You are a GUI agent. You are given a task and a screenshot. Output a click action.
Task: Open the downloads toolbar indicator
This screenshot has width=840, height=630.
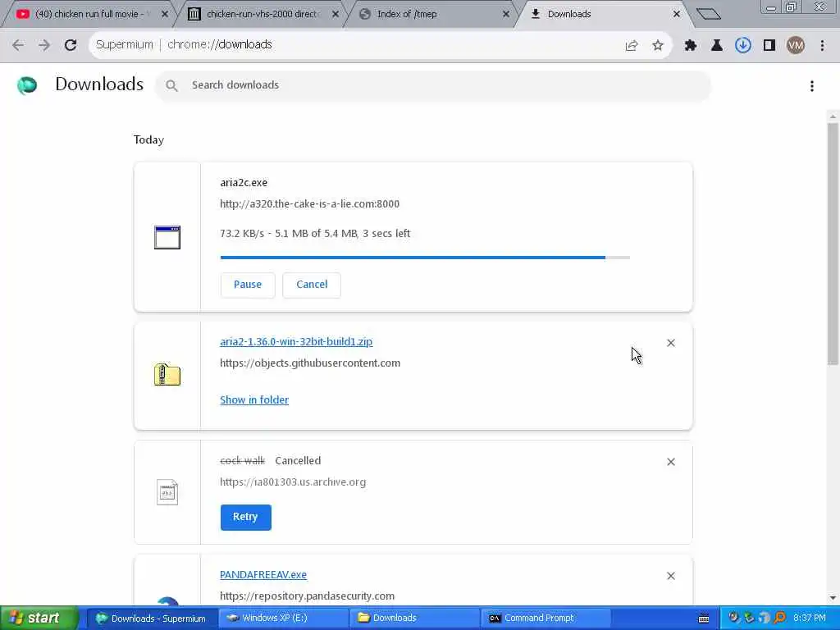point(743,46)
